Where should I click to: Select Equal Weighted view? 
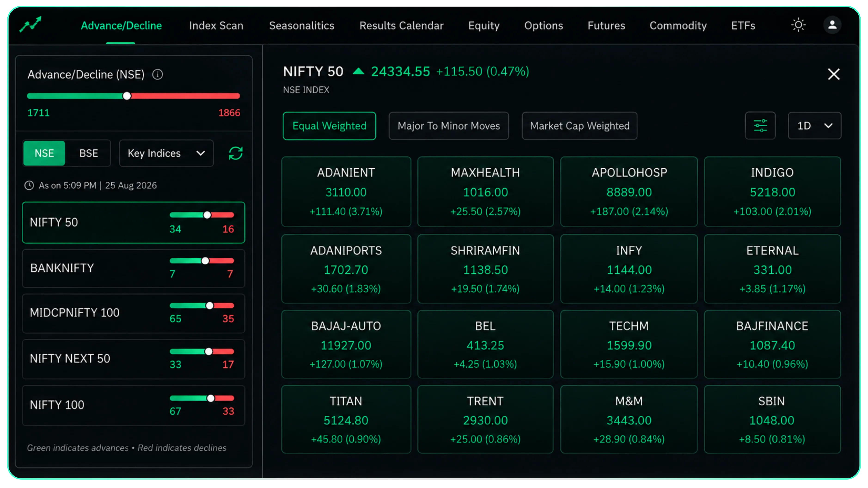(x=329, y=126)
